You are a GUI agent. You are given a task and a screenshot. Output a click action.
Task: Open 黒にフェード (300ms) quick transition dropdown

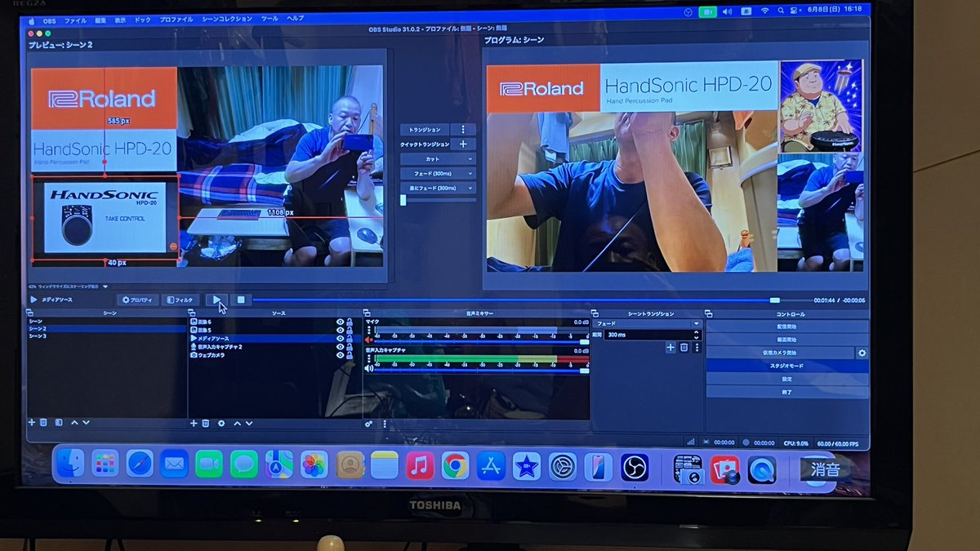click(438, 189)
